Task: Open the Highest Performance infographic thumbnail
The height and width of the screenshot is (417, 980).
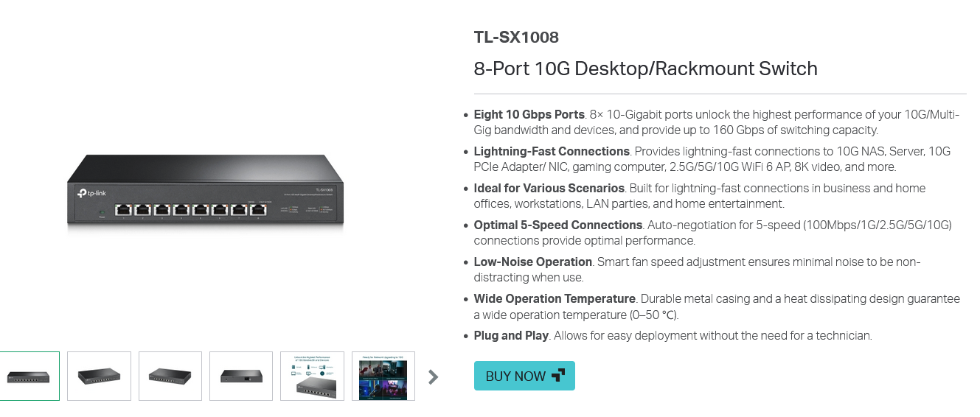Action: (313, 376)
